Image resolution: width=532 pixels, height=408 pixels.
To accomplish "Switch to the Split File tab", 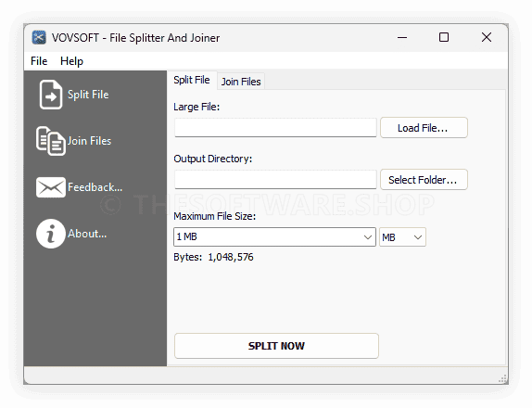I will click(x=192, y=80).
